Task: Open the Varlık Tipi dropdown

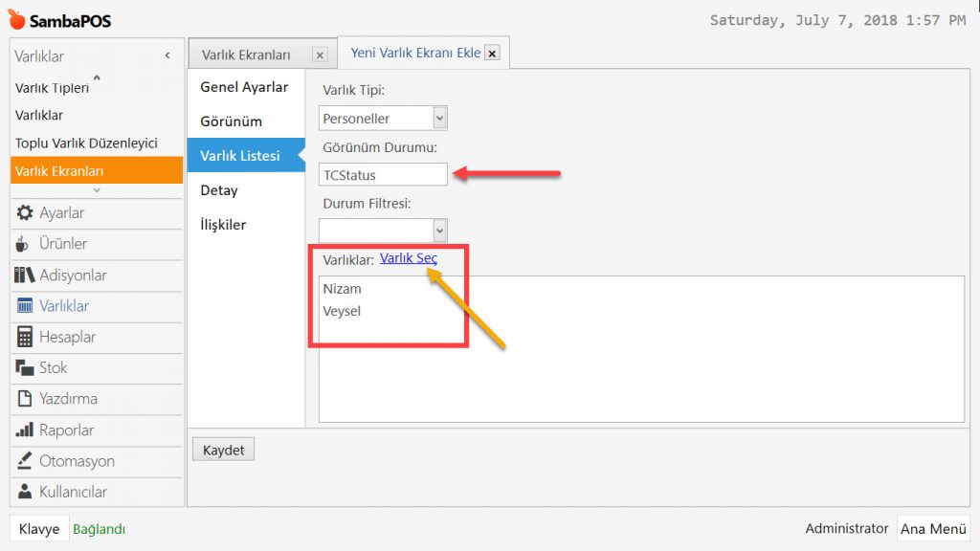Action: pos(439,119)
